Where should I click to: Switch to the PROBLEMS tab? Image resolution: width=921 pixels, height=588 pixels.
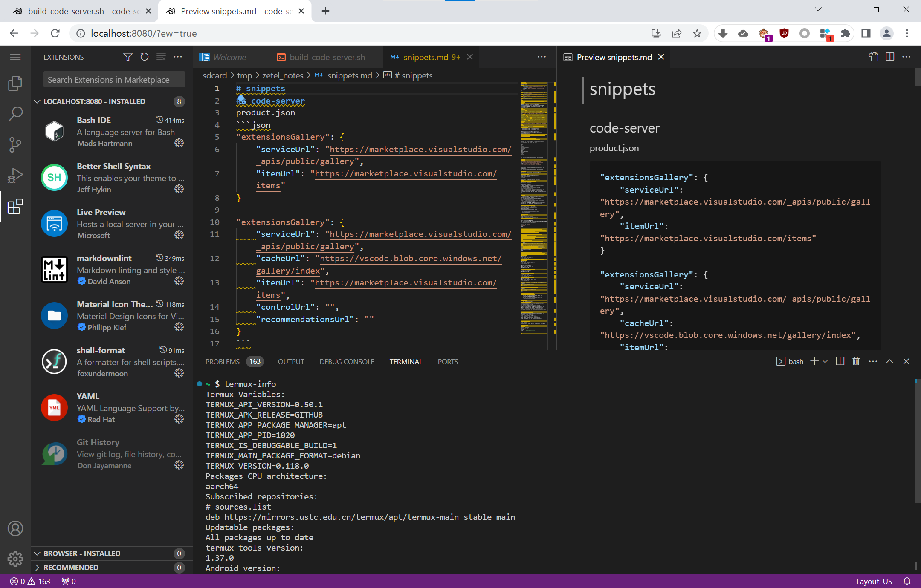[222, 361]
